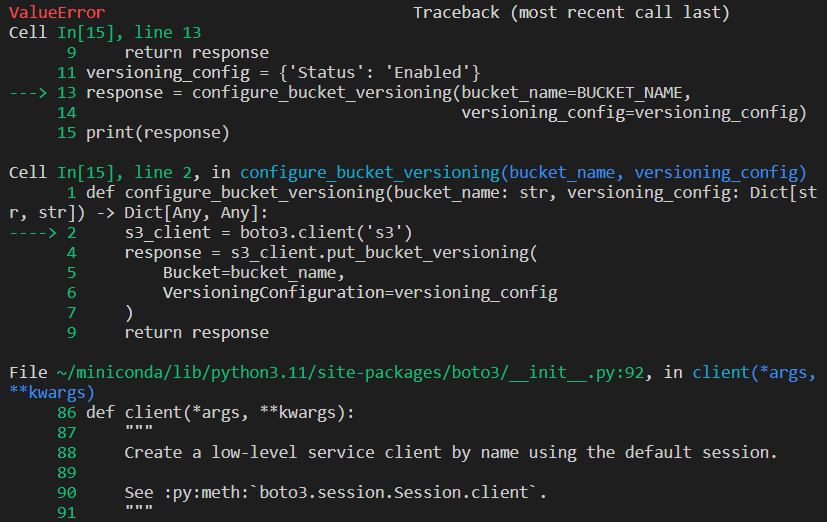Click the 'def client(*args, **kwargs):' line
Image resolution: width=827 pixels, height=522 pixels.
[x=220, y=412]
